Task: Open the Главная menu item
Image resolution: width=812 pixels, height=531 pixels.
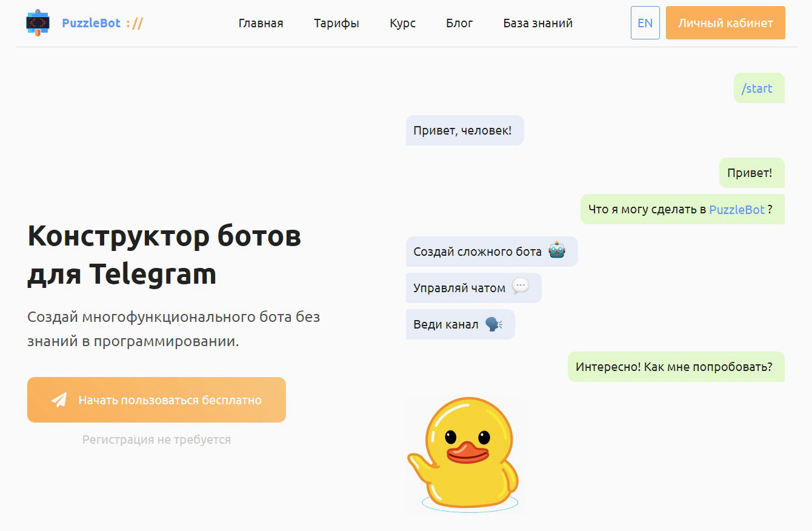Action: [x=261, y=23]
